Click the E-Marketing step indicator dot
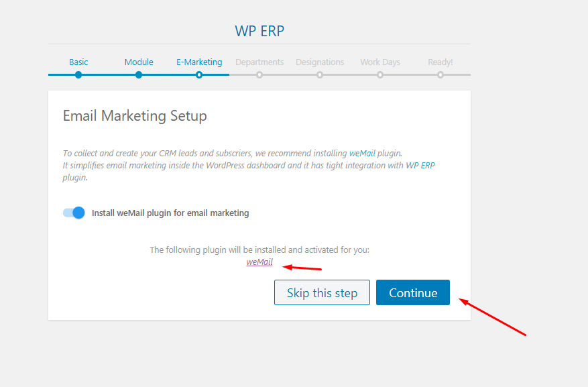 [199, 75]
